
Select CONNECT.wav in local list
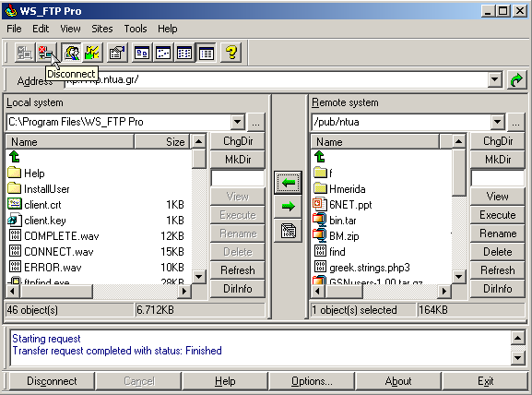click(58, 252)
